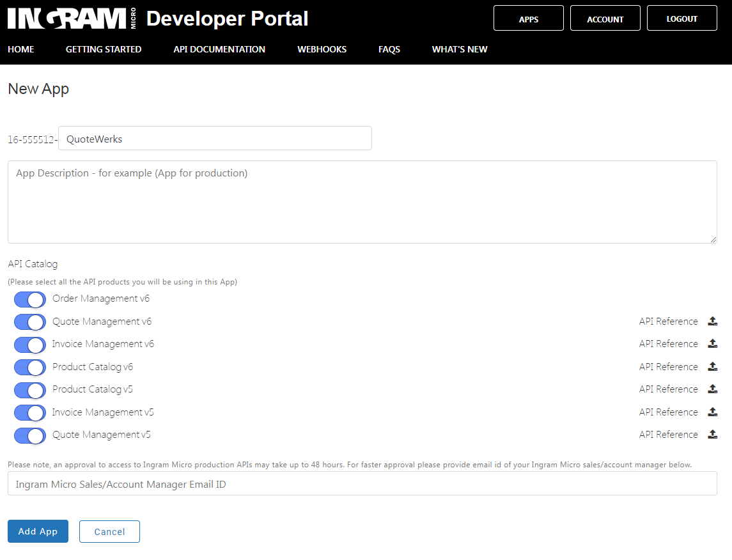Open API Reference link for Product Catalog v5
Screen dimensions: 732x560
click(x=669, y=389)
